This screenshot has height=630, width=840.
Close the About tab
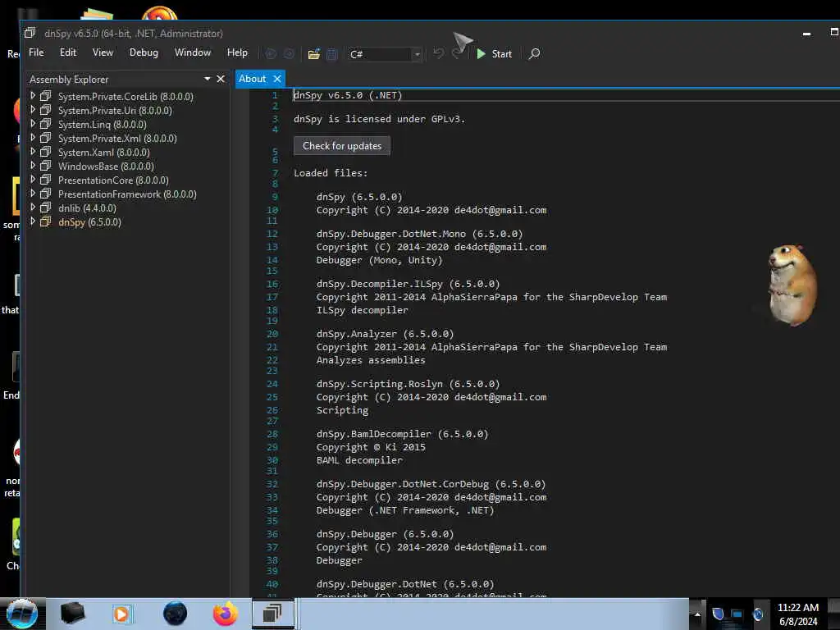coord(277,79)
